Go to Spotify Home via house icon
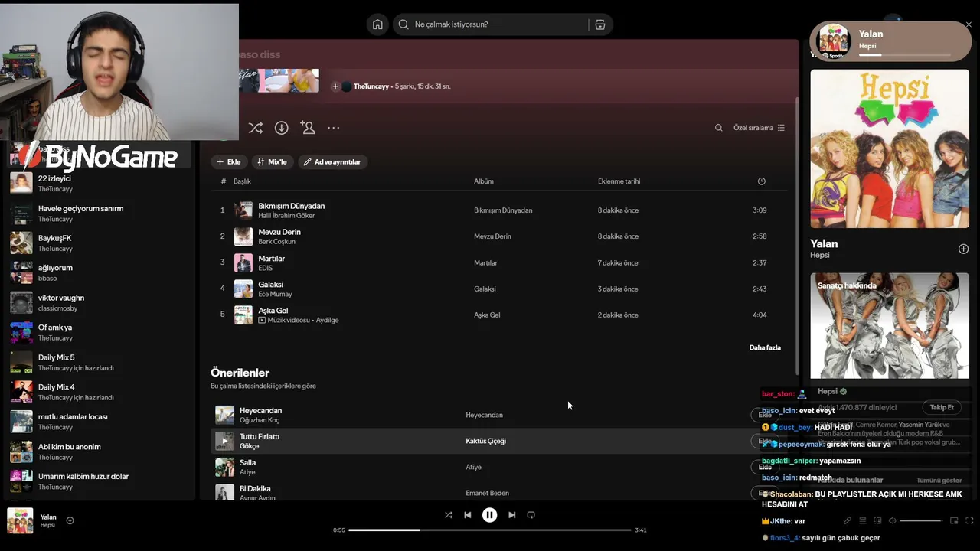The height and width of the screenshot is (551, 980). point(377,24)
